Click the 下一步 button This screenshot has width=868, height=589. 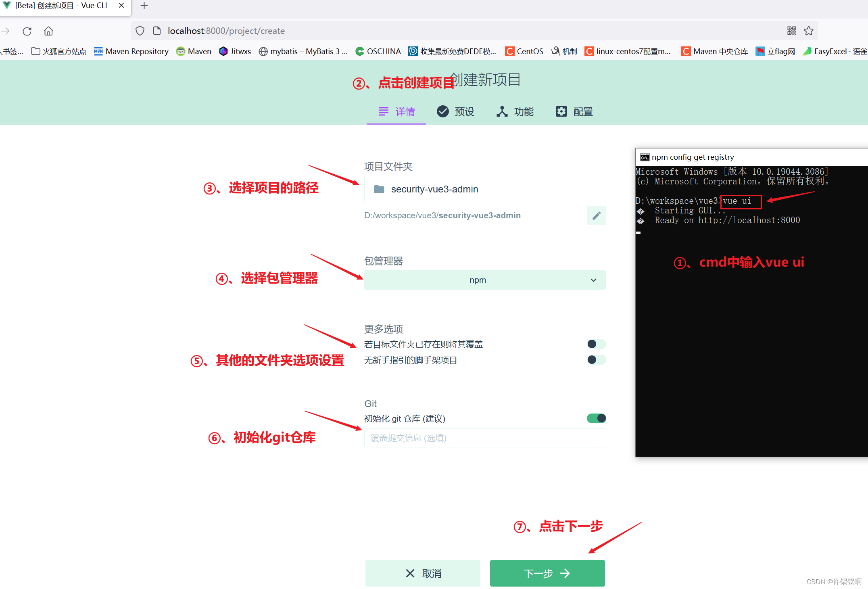[547, 573]
